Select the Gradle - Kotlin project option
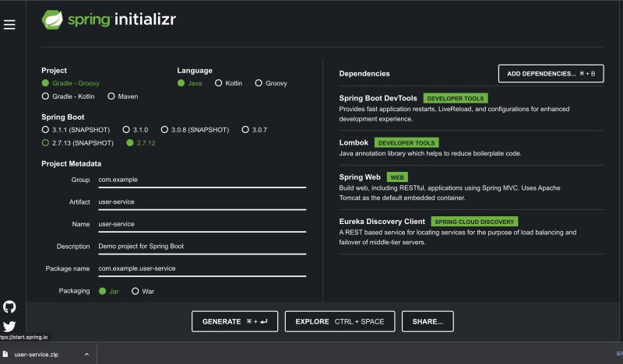The height and width of the screenshot is (364, 623). point(69,96)
